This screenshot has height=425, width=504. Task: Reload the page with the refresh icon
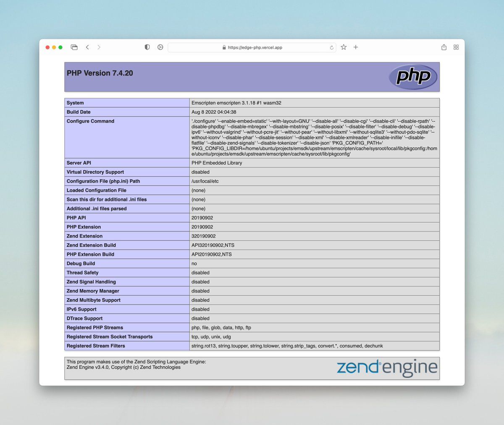coord(331,48)
